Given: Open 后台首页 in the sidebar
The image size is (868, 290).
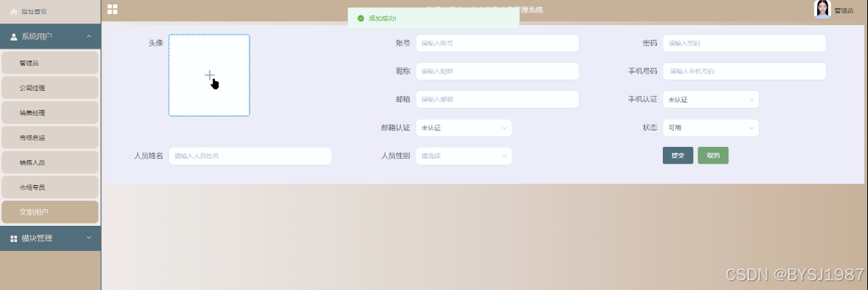Looking at the screenshot, I should click(50, 11).
